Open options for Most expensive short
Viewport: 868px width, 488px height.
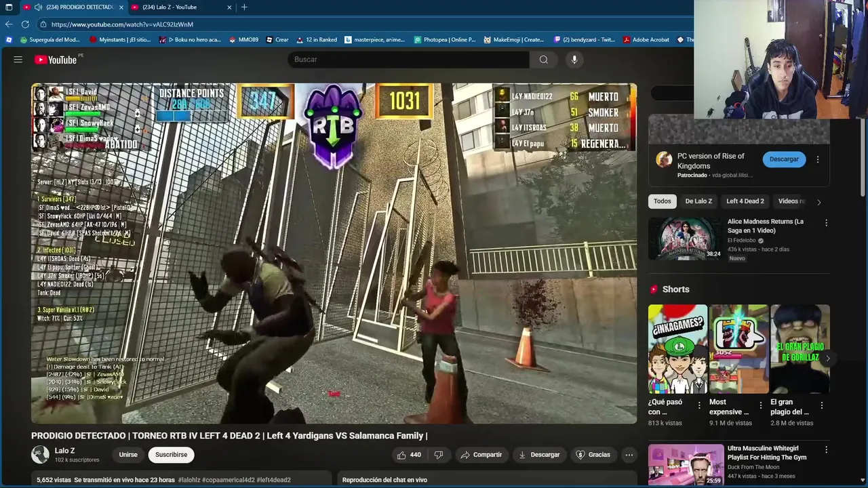[x=760, y=405]
